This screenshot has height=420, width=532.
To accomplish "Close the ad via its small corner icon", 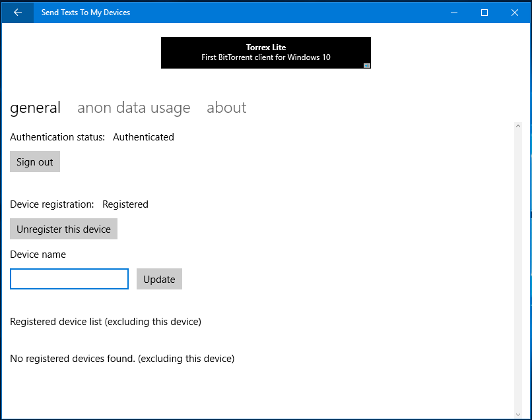I will click(x=367, y=65).
